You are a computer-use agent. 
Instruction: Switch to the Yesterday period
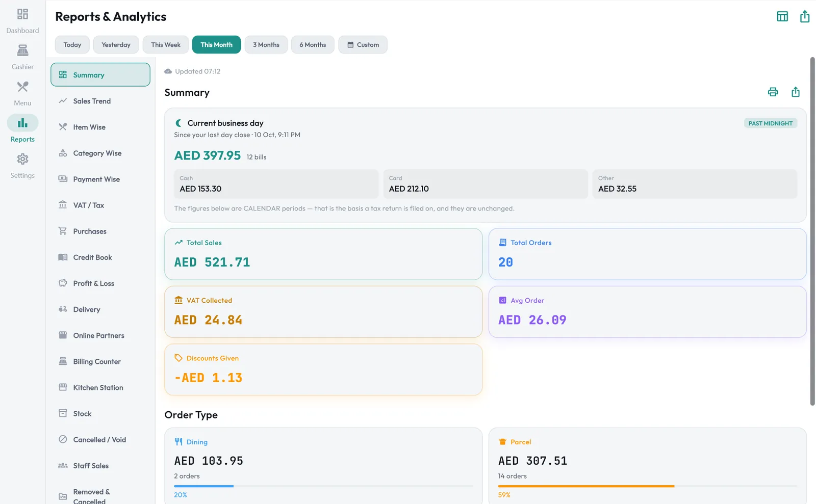[x=116, y=45]
